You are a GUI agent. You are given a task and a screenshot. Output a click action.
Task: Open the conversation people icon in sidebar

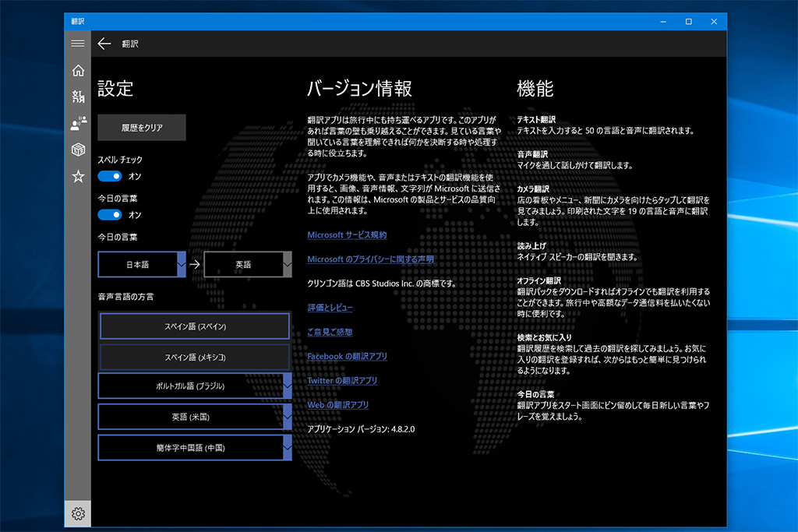point(79,122)
